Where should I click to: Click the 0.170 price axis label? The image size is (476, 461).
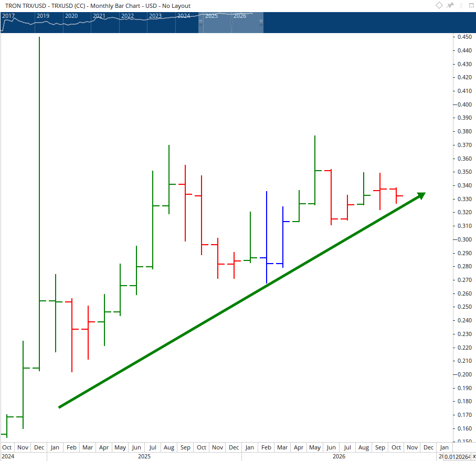(x=464, y=415)
